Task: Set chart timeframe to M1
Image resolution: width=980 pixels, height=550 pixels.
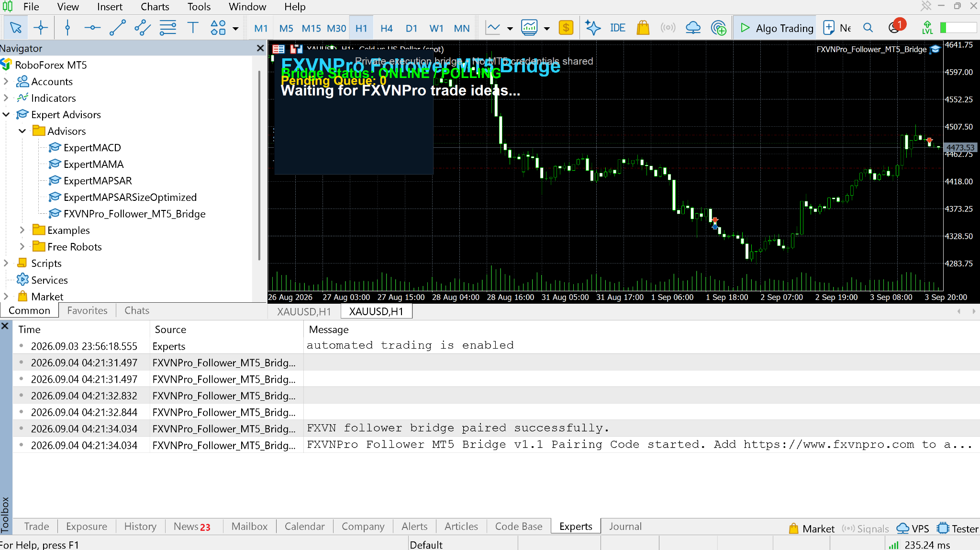Action: click(261, 28)
